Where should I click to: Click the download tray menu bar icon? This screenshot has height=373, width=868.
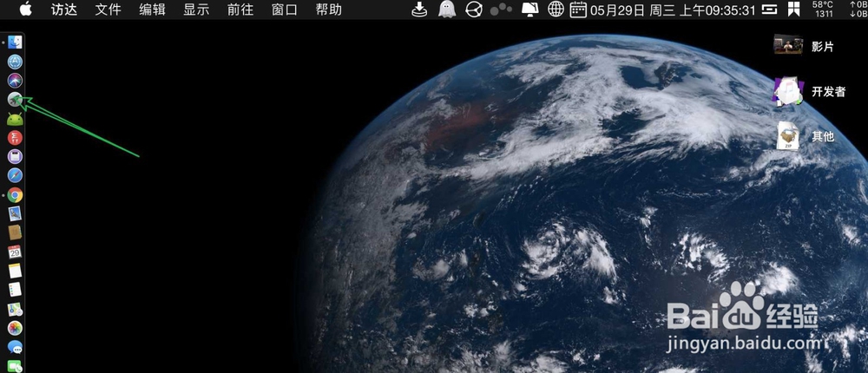click(420, 10)
